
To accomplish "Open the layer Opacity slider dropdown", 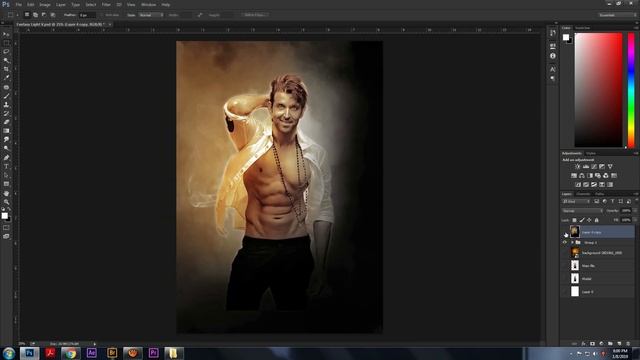I will [x=635, y=211].
